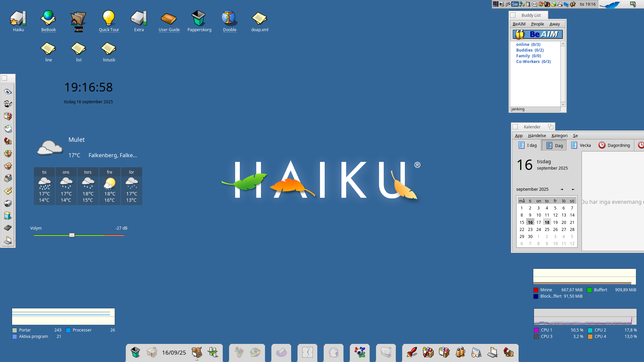Open the BeBook desktop icon

pos(48,18)
